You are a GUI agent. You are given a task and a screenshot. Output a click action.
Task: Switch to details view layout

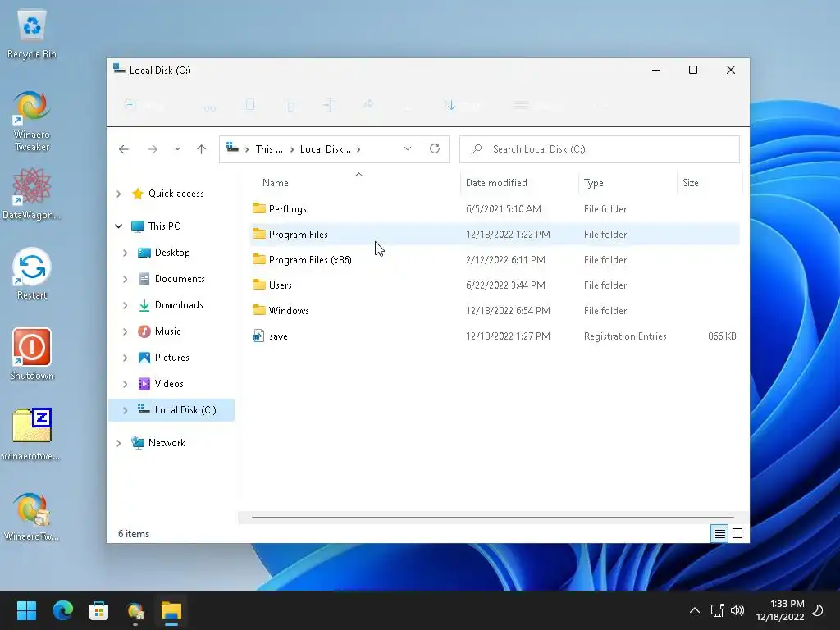click(x=719, y=533)
